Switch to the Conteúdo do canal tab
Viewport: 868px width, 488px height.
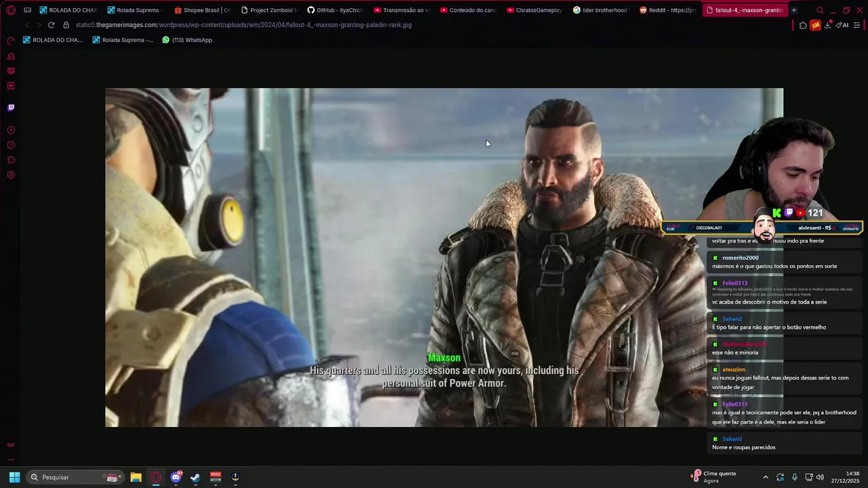pos(467,10)
